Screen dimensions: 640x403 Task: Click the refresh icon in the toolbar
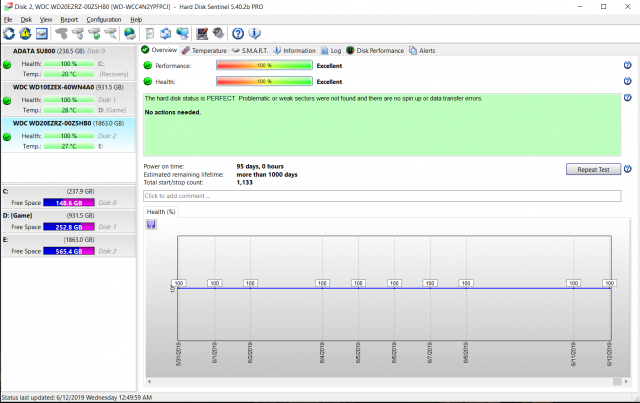9,34
